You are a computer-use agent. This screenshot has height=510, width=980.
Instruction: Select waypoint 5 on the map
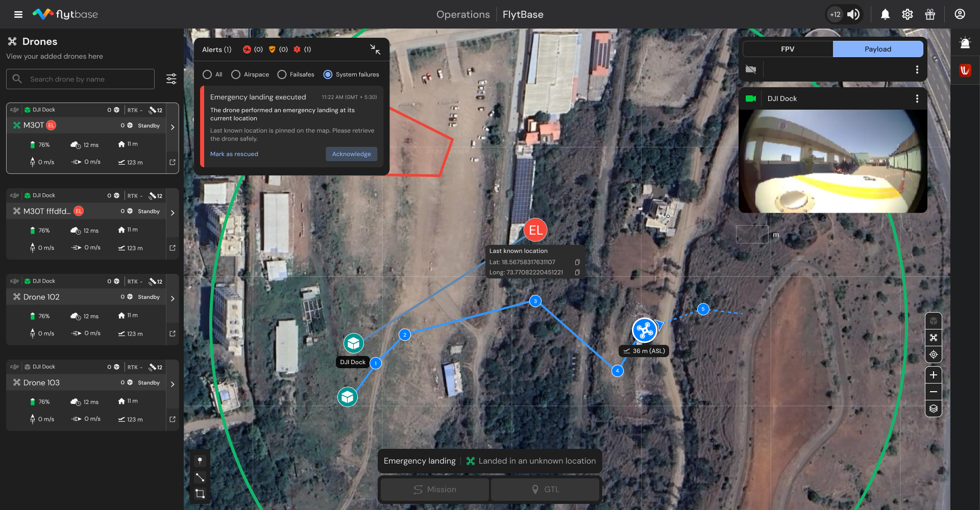coord(703,309)
